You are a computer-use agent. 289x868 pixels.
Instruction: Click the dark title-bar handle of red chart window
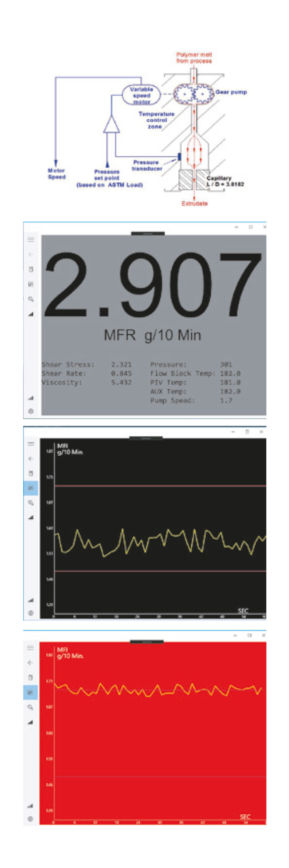coord(147,642)
